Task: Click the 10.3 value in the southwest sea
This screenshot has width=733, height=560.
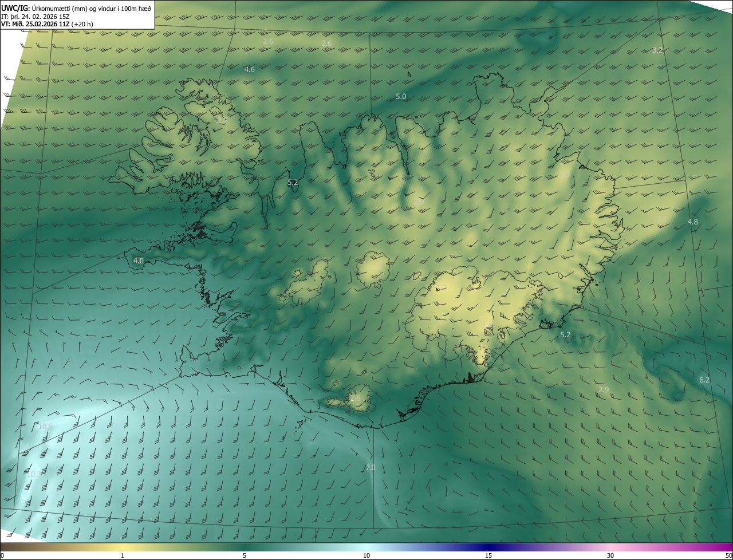Action: click(x=34, y=475)
